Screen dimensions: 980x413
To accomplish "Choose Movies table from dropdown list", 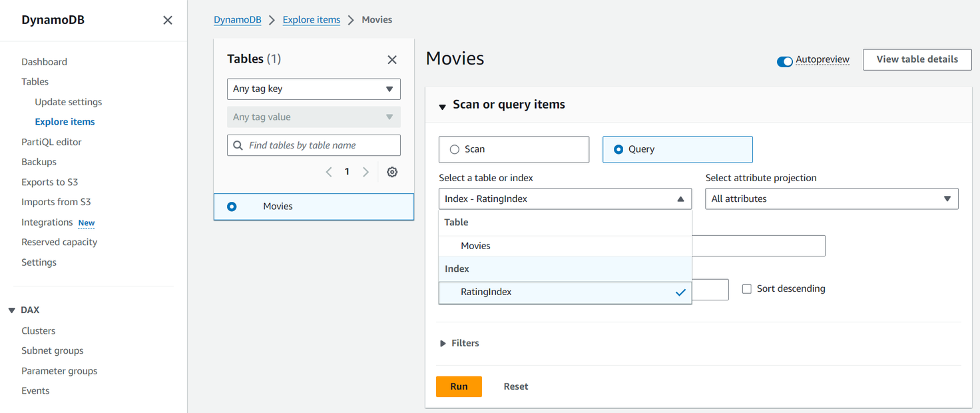I will pos(475,246).
